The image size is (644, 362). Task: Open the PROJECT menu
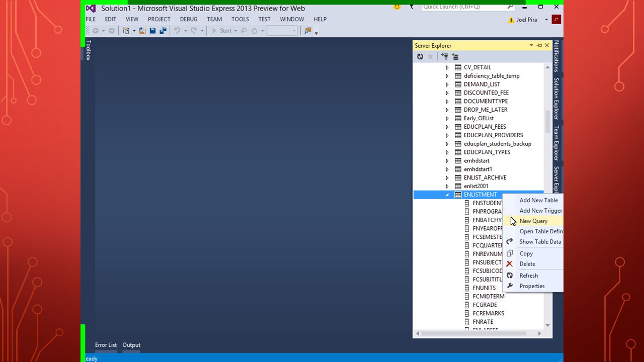click(159, 19)
